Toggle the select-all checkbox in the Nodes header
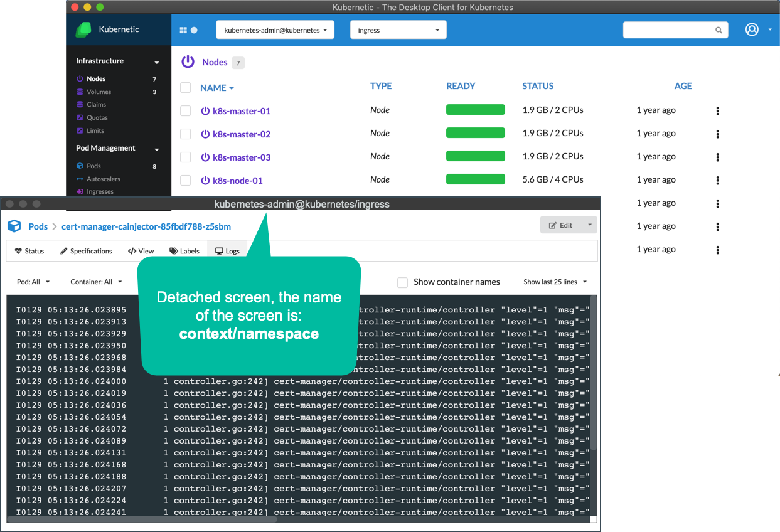780x532 pixels. pyautogui.click(x=185, y=88)
